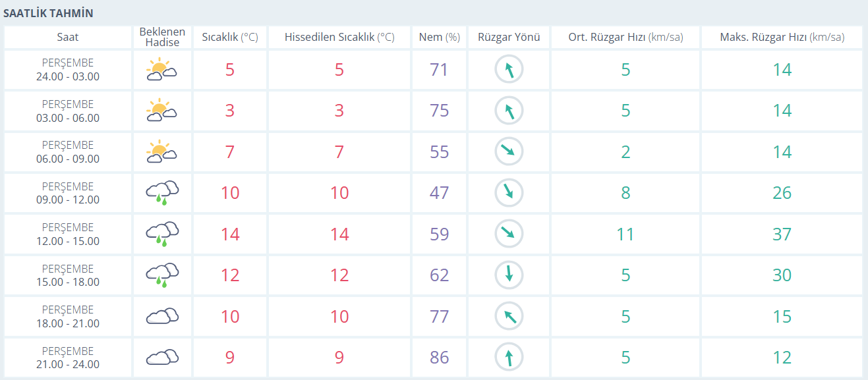Click the Saat column header
The image size is (868, 380).
[x=67, y=38]
